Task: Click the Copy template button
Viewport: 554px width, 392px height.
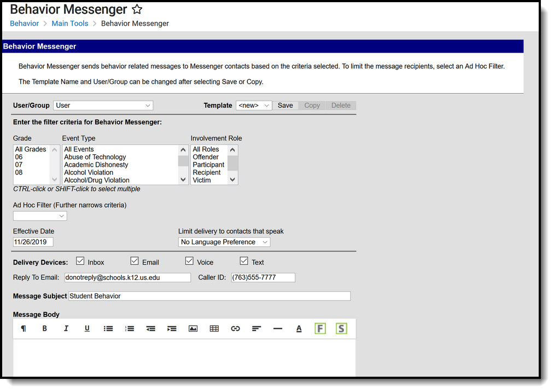Action: (x=312, y=106)
